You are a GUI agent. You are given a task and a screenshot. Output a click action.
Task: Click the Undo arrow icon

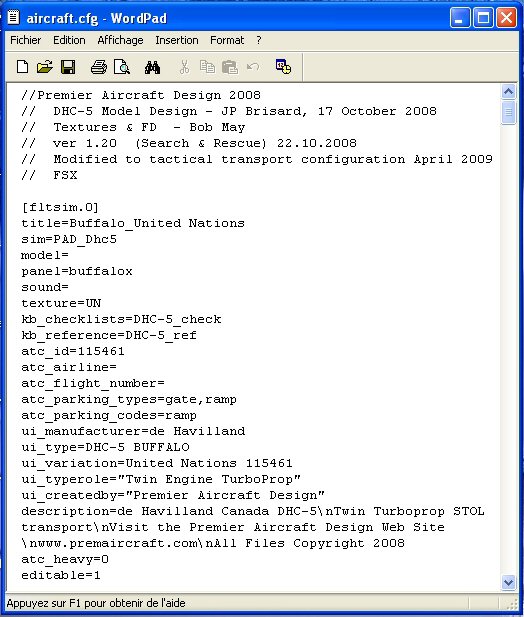(x=253, y=67)
